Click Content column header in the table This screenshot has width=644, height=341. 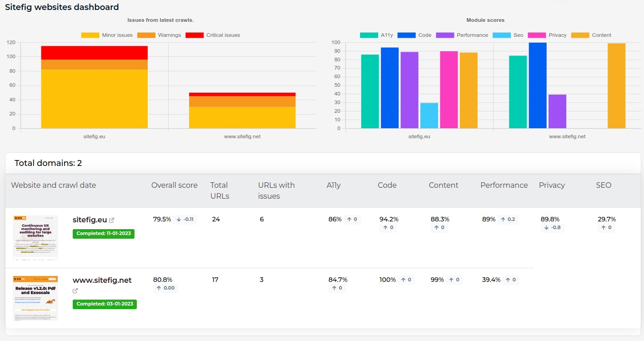[444, 185]
